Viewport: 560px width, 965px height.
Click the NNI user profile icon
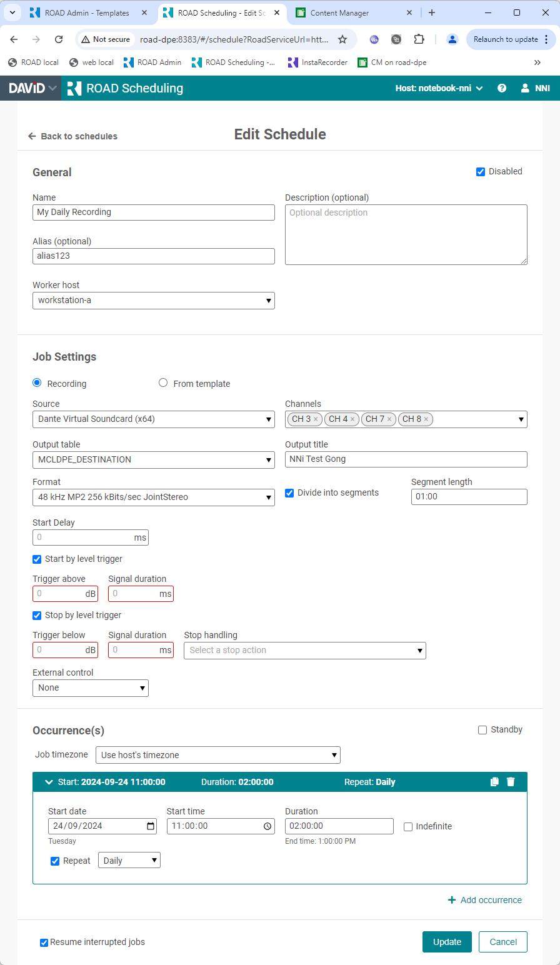(x=525, y=88)
